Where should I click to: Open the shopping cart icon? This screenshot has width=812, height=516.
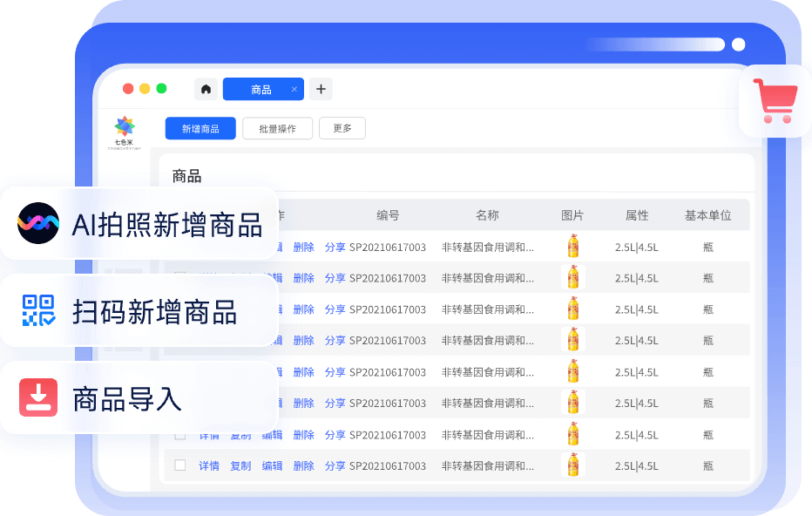pos(775,100)
